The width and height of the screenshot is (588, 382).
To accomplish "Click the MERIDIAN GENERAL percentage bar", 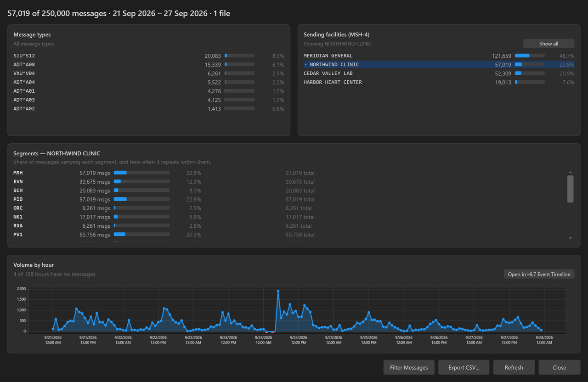I will coord(530,56).
